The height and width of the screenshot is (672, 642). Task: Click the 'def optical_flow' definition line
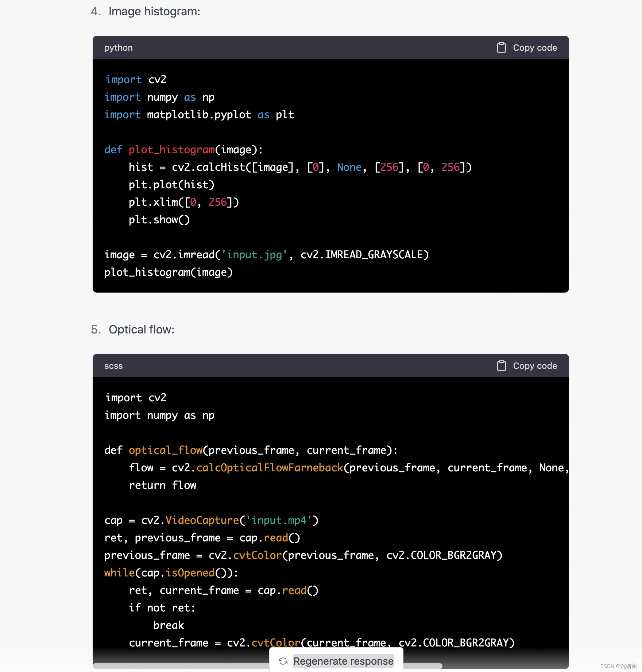pyautogui.click(x=251, y=450)
